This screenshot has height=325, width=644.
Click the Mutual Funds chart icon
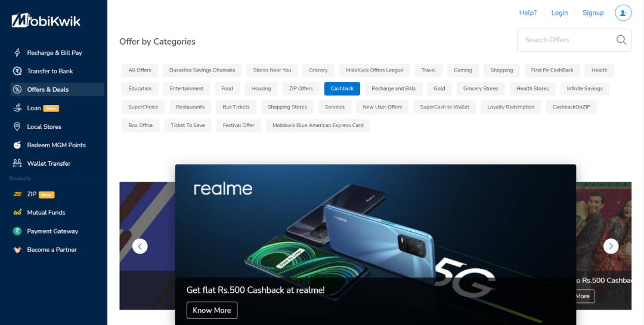click(x=17, y=212)
